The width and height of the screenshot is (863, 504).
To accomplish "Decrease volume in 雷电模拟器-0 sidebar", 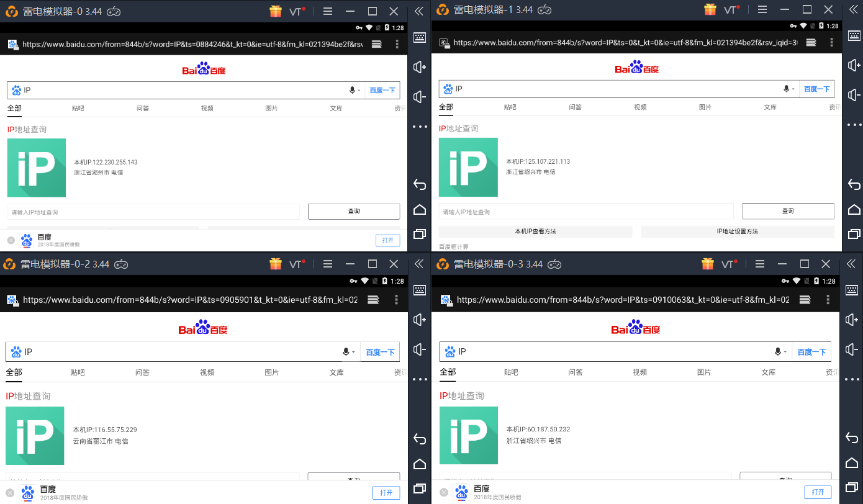I will [x=420, y=96].
